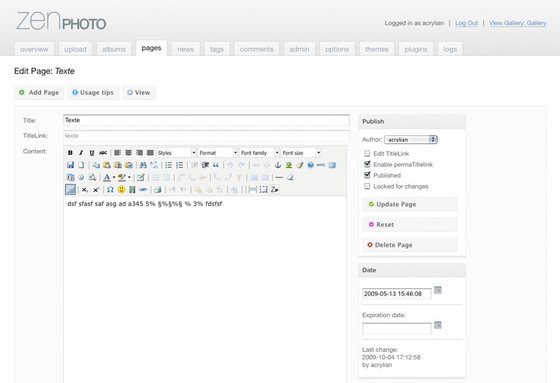
Task: Switch to the plugins tab
Action: [416, 49]
